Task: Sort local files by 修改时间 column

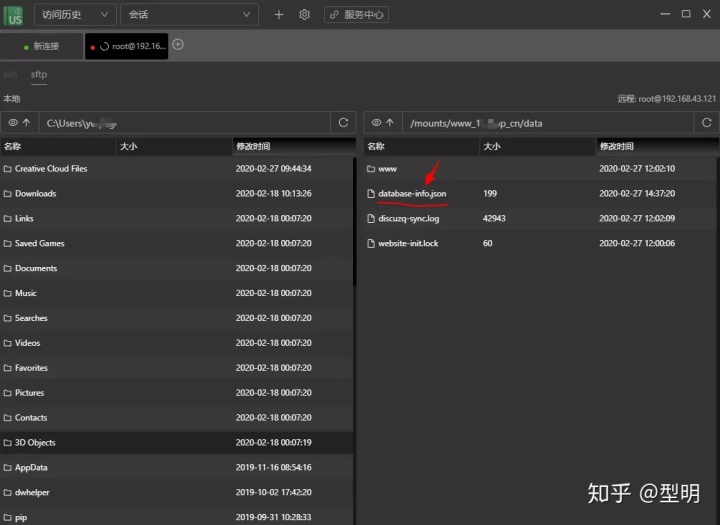Action: coord(294,147)
